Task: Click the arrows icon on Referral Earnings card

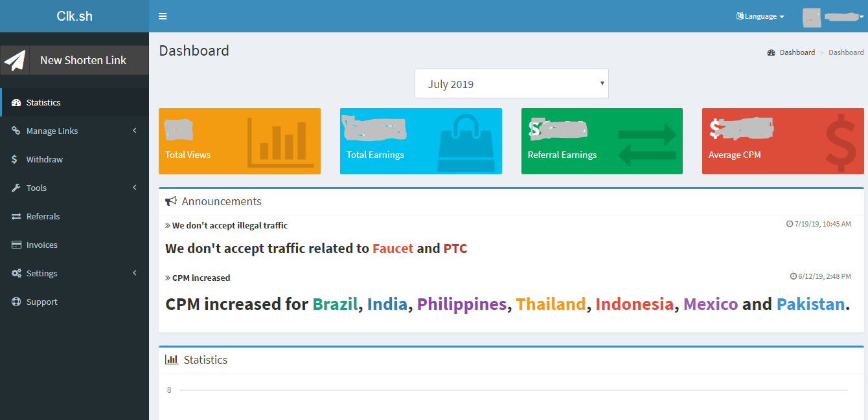Action: [647, 145]
